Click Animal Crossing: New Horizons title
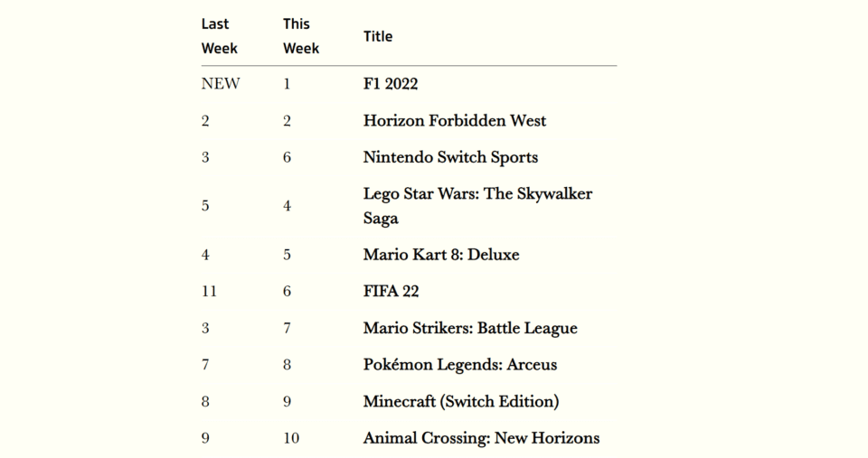 pos(481,438)
